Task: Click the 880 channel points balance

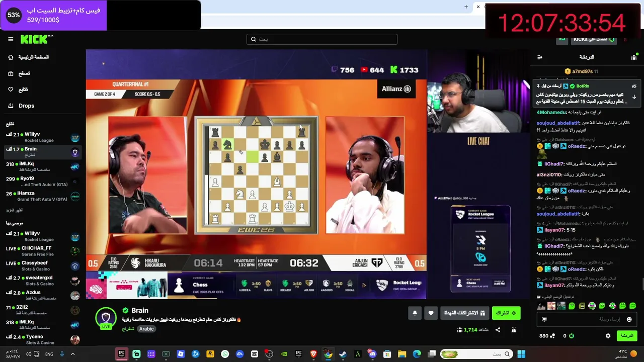Action: (547, 336)
